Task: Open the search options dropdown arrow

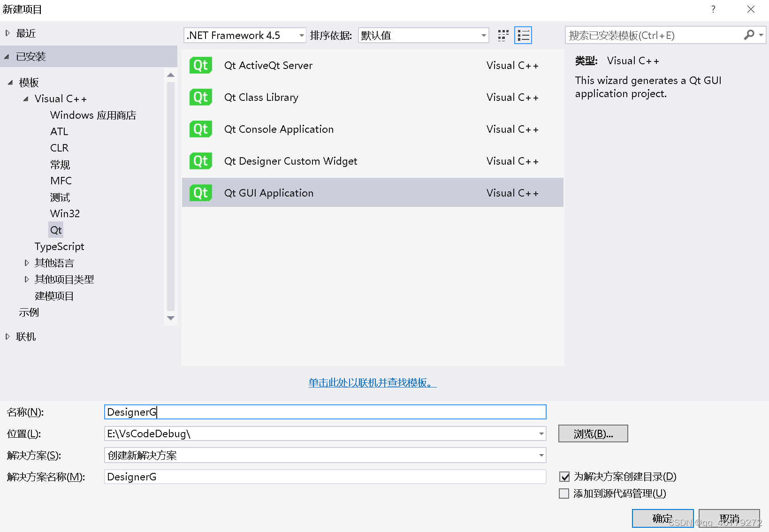Action: [x=761, y=35]
